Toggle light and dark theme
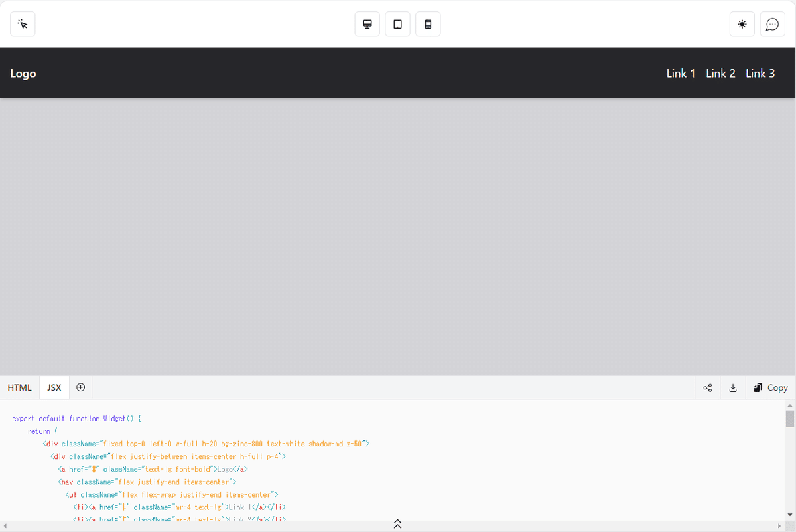 (742, 24)
